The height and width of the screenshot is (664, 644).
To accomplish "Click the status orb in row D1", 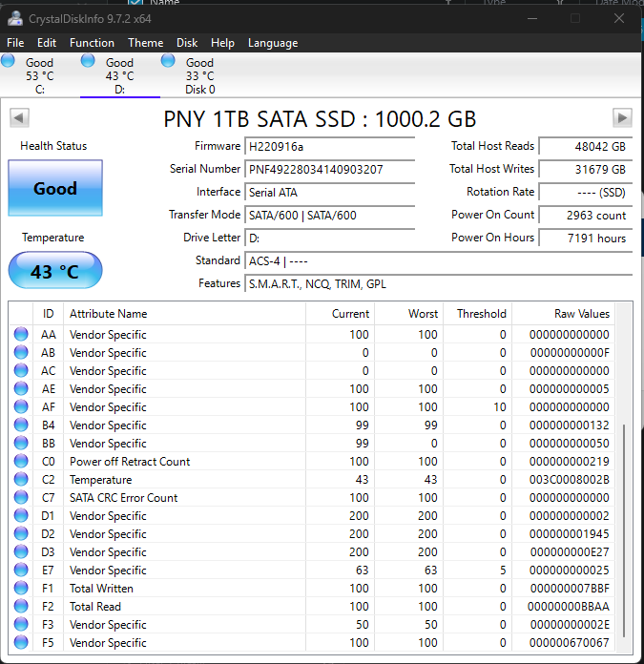I will click(21, 515).
